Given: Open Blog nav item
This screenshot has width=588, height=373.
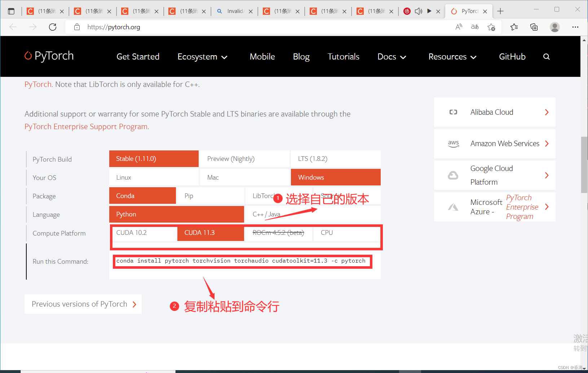Looking at the screenshot, I should (301, 57).
